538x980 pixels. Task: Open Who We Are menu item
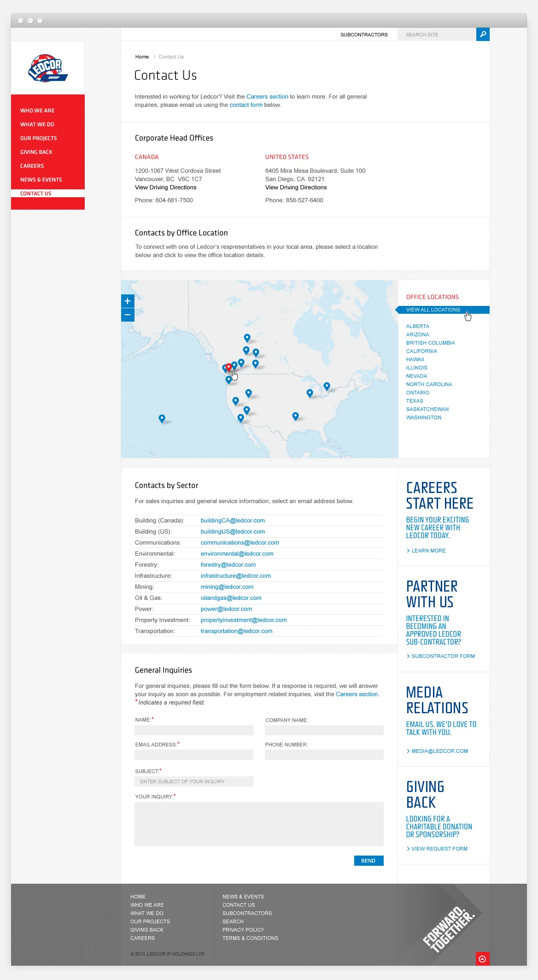tap(37, 111)
